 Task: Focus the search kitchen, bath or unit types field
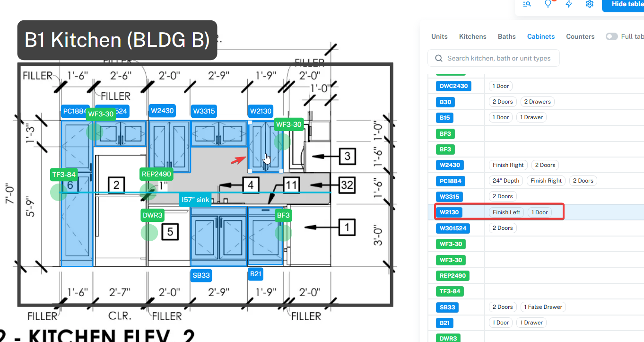point(494,58)
